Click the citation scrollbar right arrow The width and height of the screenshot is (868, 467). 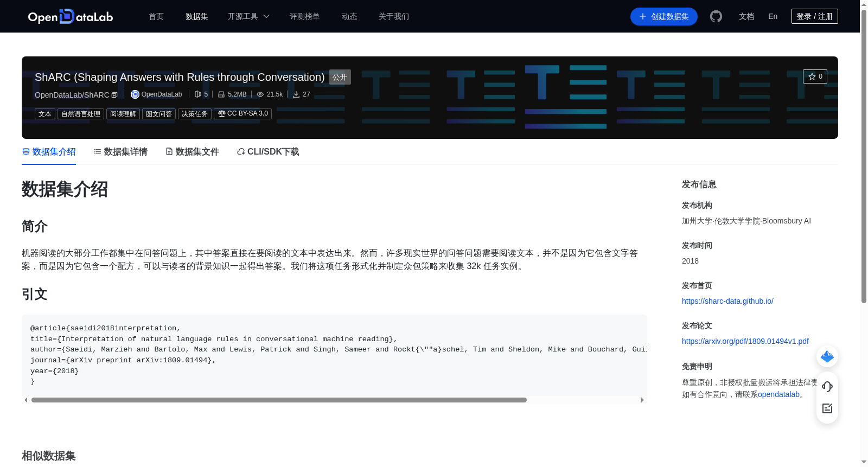coord(642,400)
